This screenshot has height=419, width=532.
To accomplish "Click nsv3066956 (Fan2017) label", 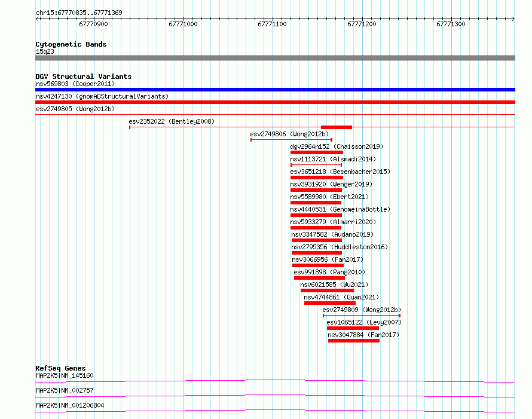I will pyautogui.click(x=328, y=259).
